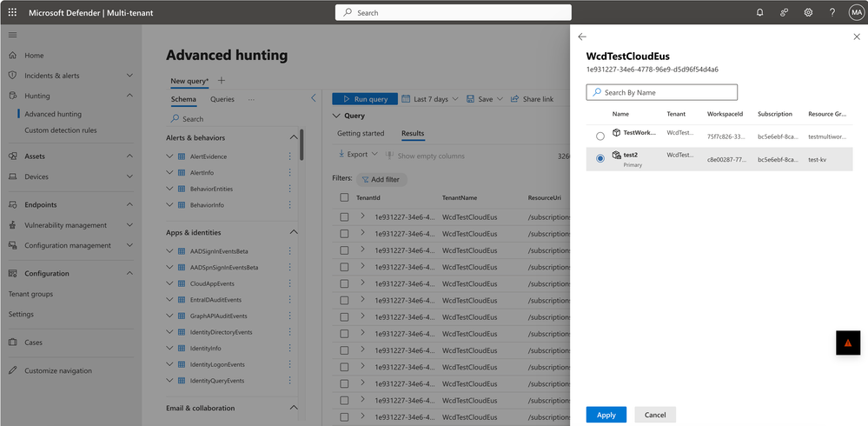Toggle the hamburger navigation menu
The height and width of the screenshot is (426, 868).
click(13, 35)
